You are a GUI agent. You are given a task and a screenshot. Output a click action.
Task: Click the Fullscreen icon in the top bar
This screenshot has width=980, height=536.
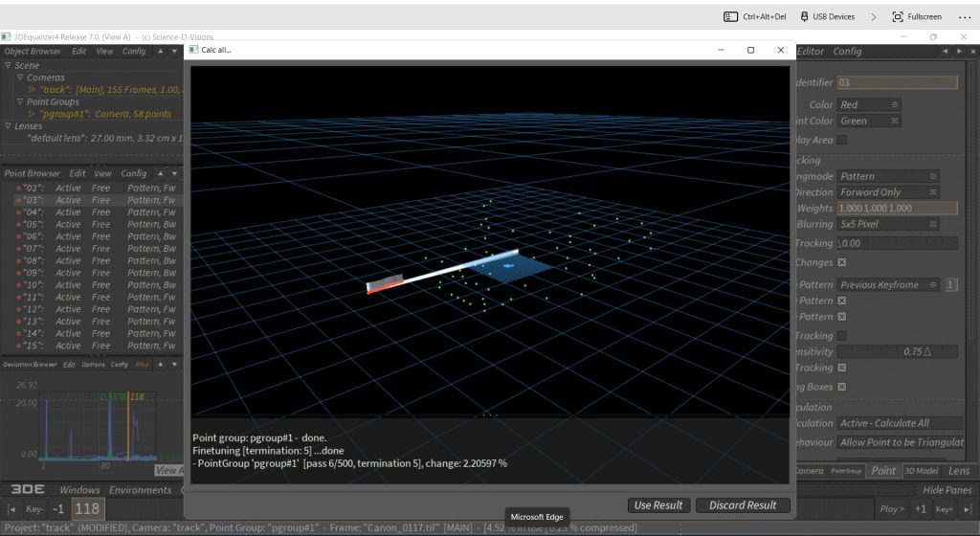pyautogui.click(x=898, y=17)
